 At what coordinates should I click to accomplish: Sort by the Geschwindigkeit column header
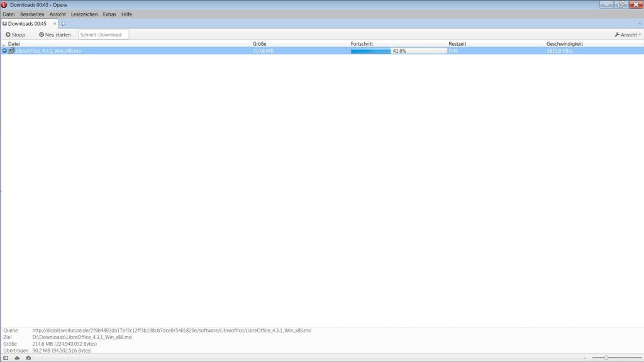[x=565, y=44]
